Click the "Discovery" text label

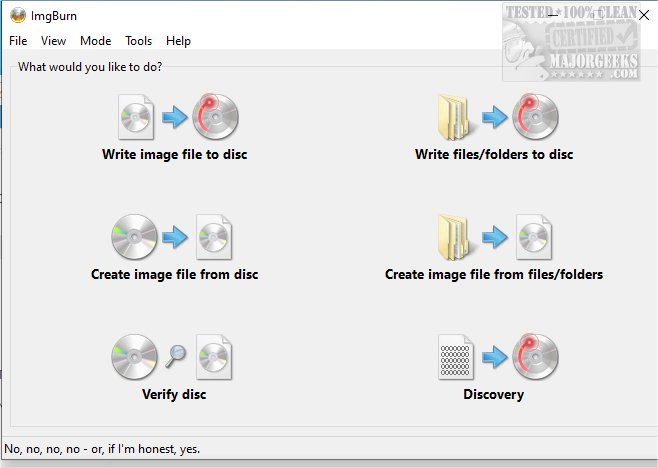493,394
